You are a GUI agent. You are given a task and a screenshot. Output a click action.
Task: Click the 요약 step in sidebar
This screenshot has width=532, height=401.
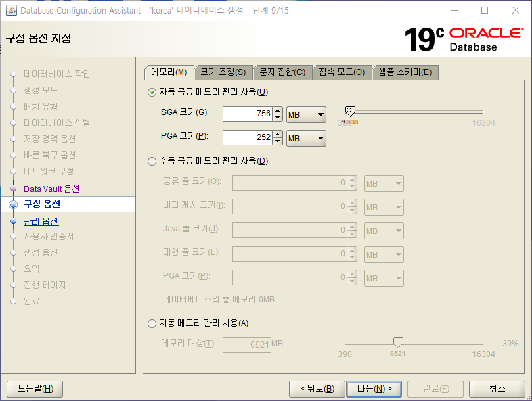tap(32, 269)
